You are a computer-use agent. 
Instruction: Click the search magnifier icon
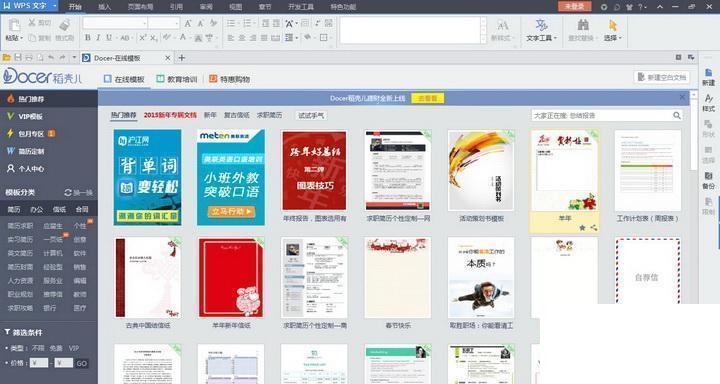coord(677,115)
